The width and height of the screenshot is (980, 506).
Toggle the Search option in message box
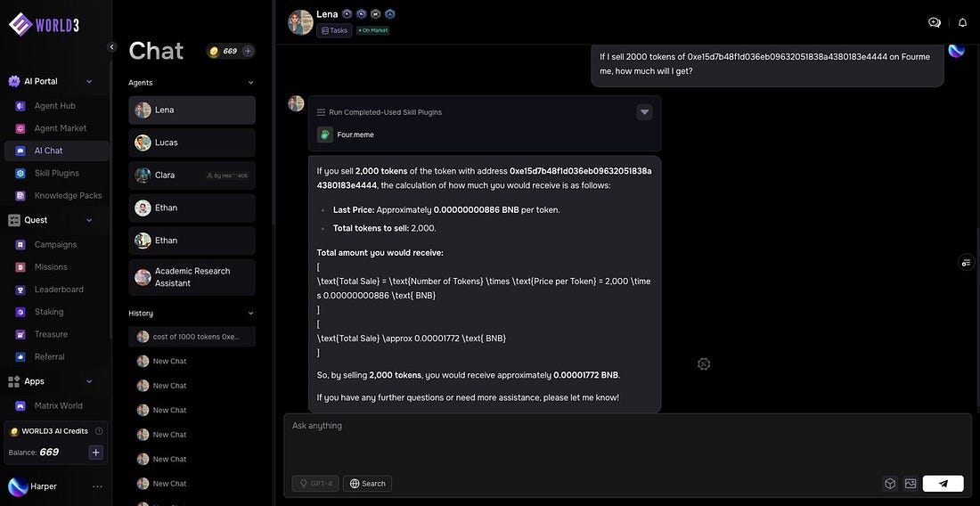coord(367,484)
